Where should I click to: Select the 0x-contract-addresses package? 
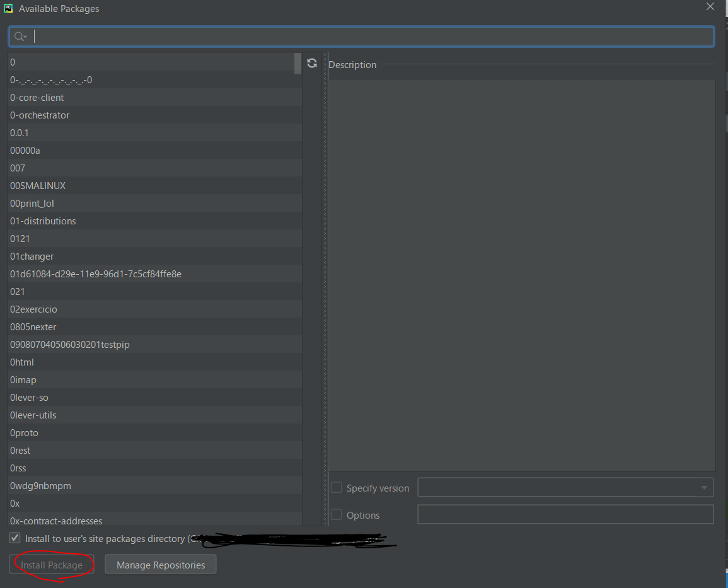coord(154,519)
